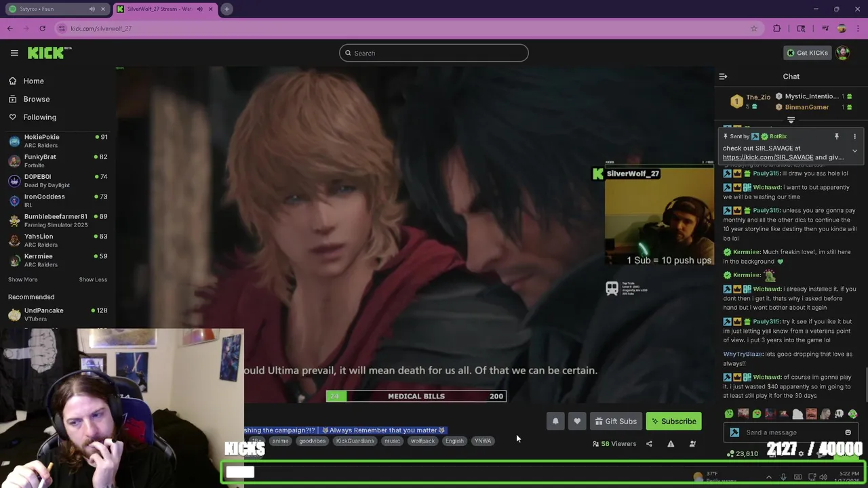Click Show Less in following list
868x488 pixels.
93,279
